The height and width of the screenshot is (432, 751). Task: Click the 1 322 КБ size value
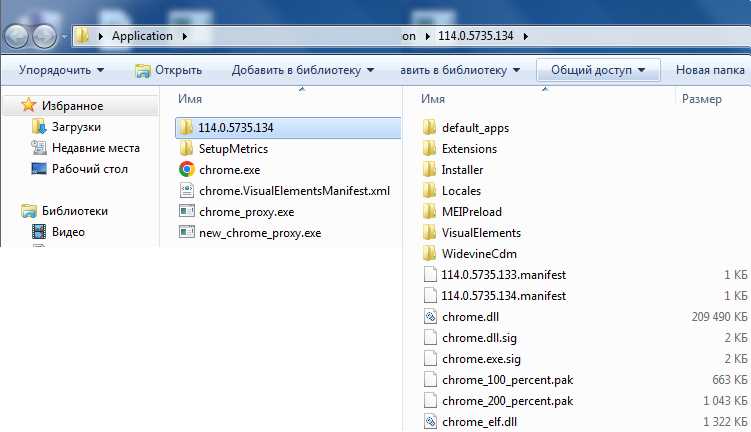pyautogui.click(x=725, y=422)
